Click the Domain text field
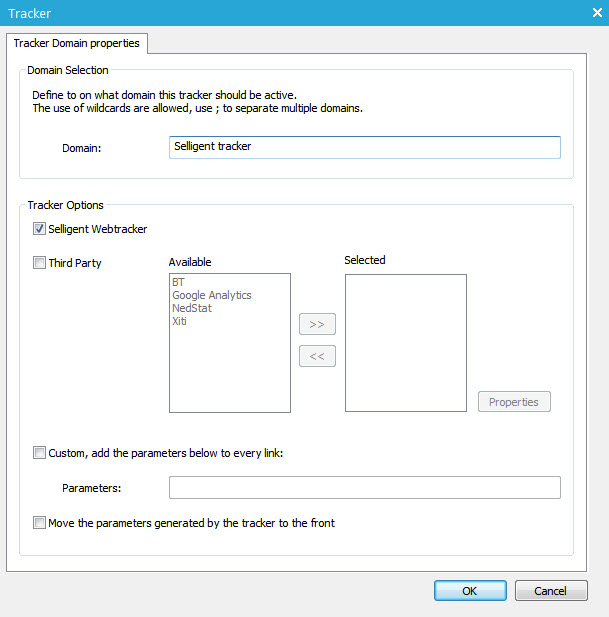Screen dimensions: 609x617 (365, 147)
